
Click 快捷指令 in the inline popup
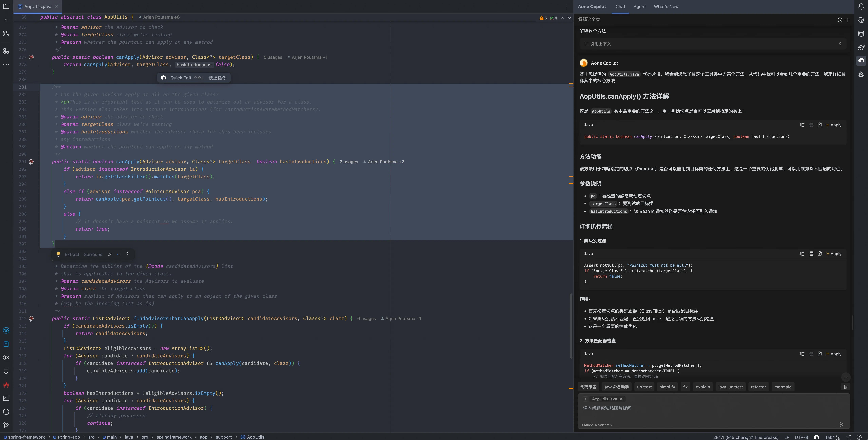(x=217, y=78)
